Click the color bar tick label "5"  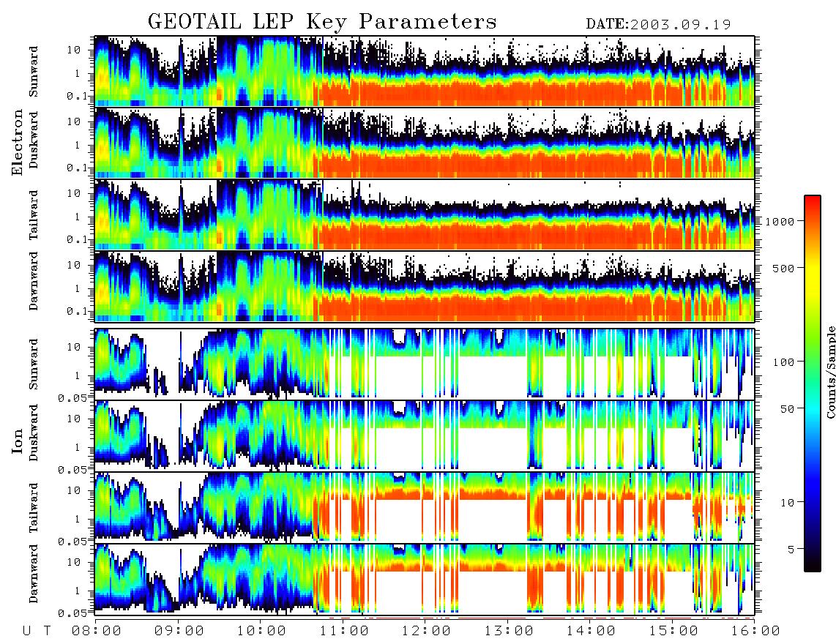click(791, 549)
